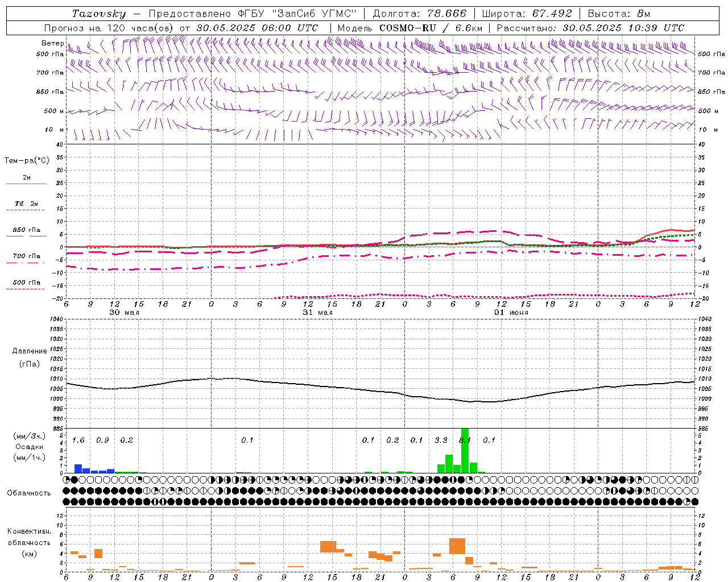Click the "30 мая" date label on the time axis

pyautogui.click(x=124, y=313)
